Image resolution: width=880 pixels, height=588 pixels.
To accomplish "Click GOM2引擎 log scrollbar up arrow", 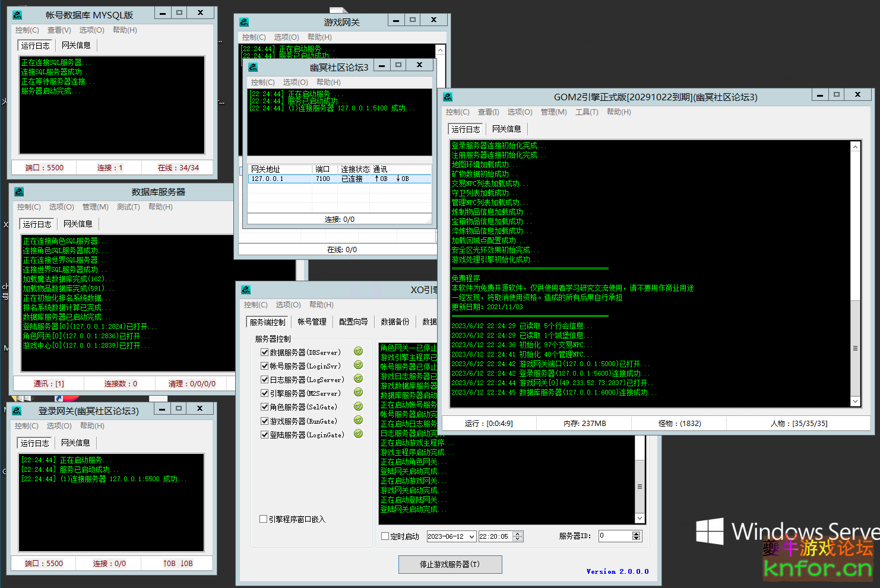I will tap(855, 147).
